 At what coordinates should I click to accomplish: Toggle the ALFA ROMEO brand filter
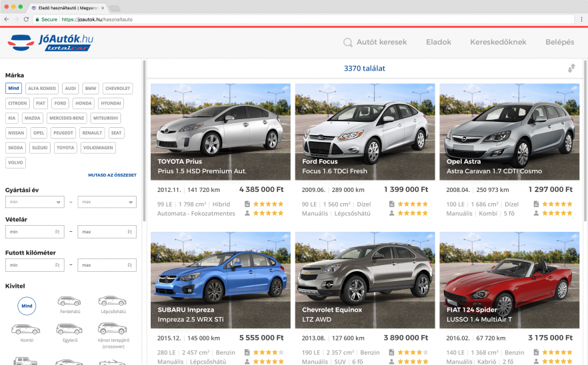click(42, 89)
